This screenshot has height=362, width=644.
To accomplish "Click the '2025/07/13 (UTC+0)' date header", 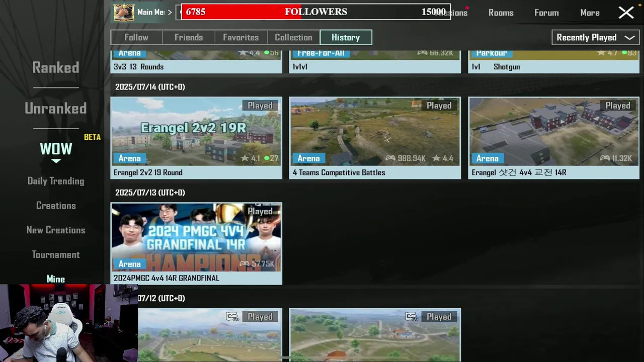I will [150, 193].
